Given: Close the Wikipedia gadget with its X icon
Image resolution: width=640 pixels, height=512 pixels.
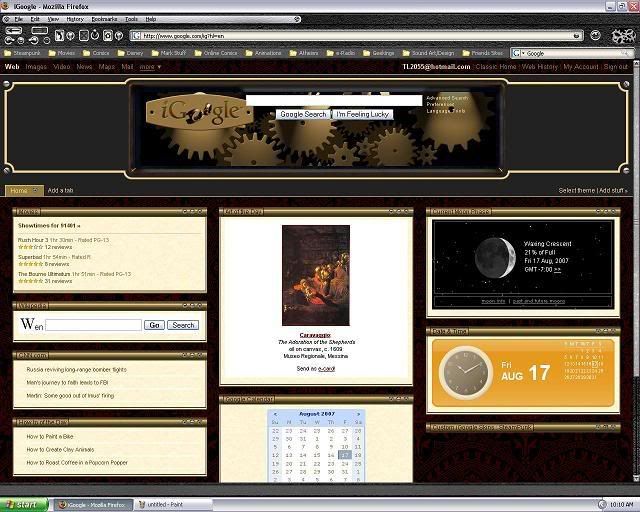Looking at the screenshot, I should (200, 305).
